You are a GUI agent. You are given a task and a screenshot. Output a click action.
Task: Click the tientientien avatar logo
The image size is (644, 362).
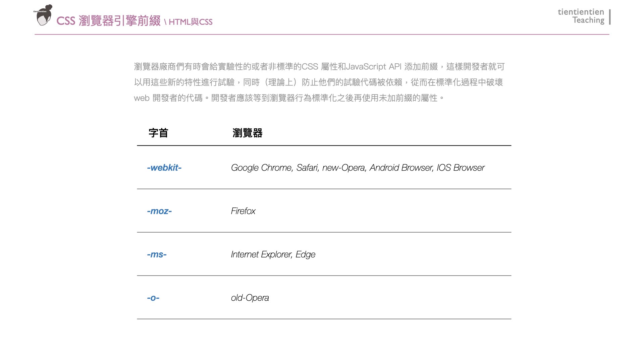pos(44,15)
